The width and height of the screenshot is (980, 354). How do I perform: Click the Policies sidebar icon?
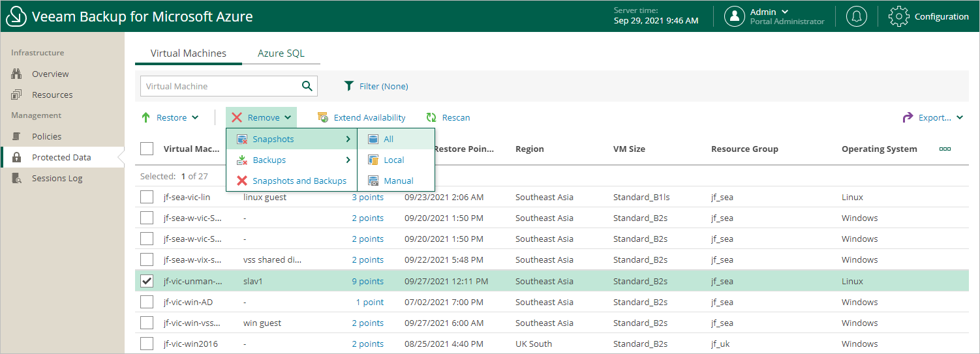pos(17,137)
